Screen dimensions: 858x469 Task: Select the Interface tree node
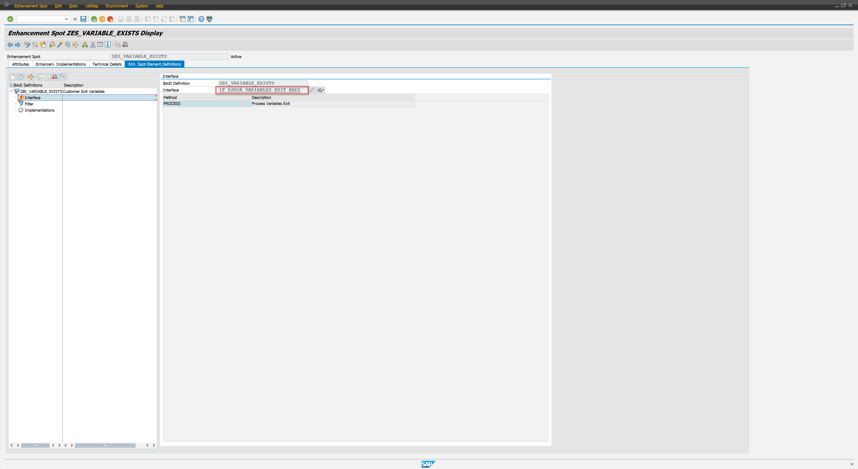click(x=32, y=97)
